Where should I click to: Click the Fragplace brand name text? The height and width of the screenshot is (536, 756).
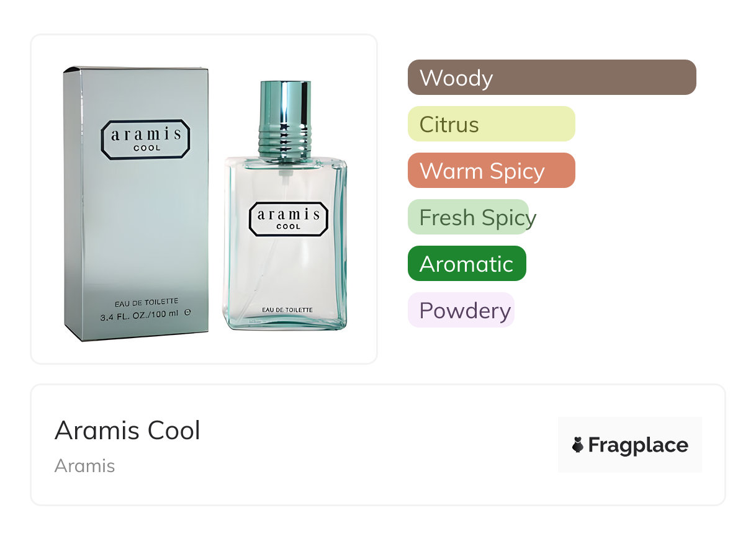(637, 445)
